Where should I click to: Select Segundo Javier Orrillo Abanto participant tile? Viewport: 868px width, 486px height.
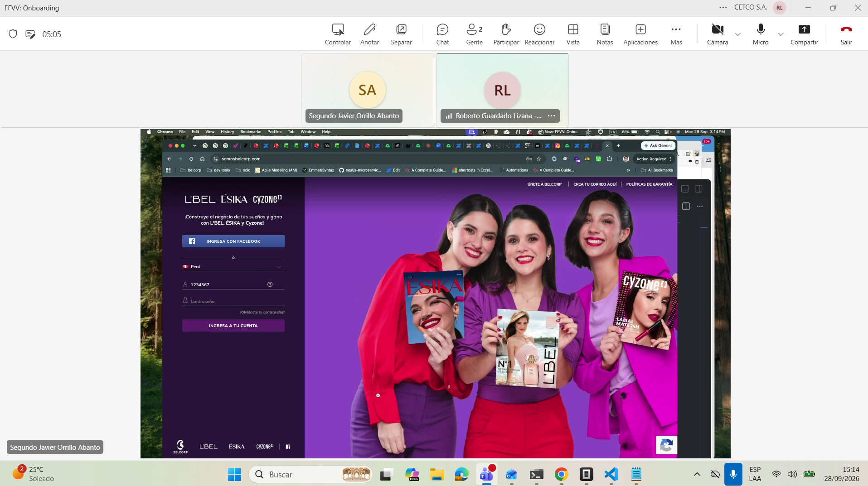pos(368,90)
